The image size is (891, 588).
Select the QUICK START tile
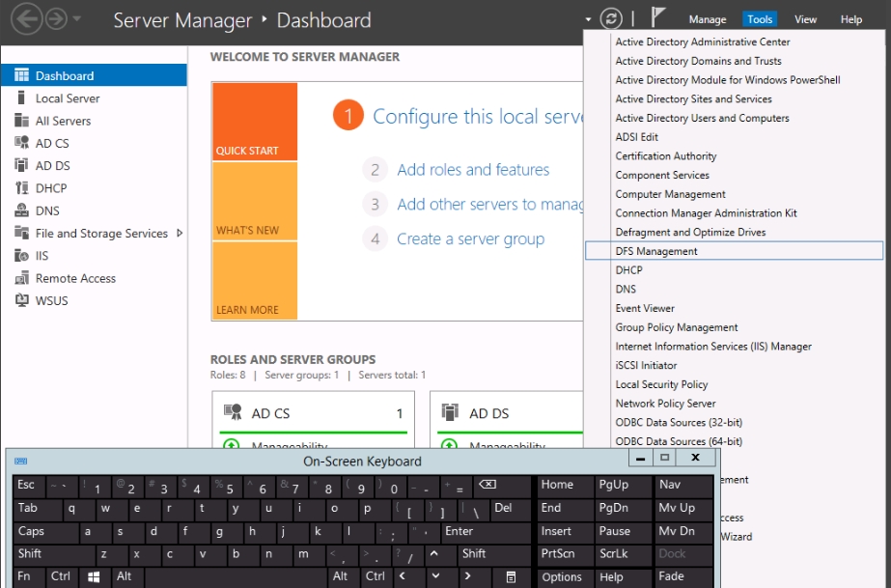click(255, 122)
